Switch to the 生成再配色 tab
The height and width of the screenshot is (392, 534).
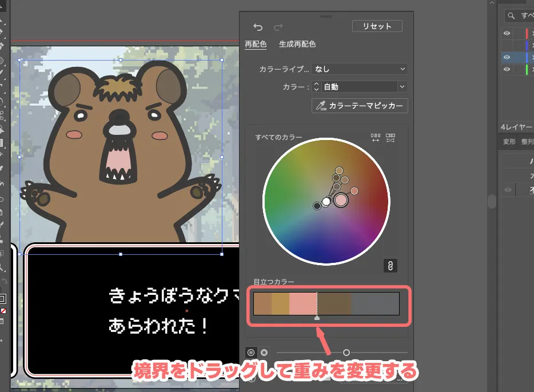tap(298, 44)
